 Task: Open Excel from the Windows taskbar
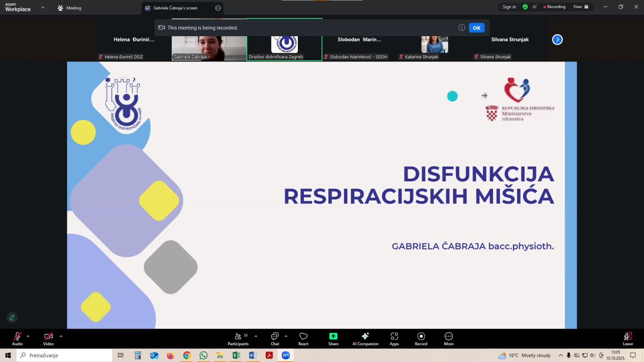pyautogui.click(x=236, y=355)
